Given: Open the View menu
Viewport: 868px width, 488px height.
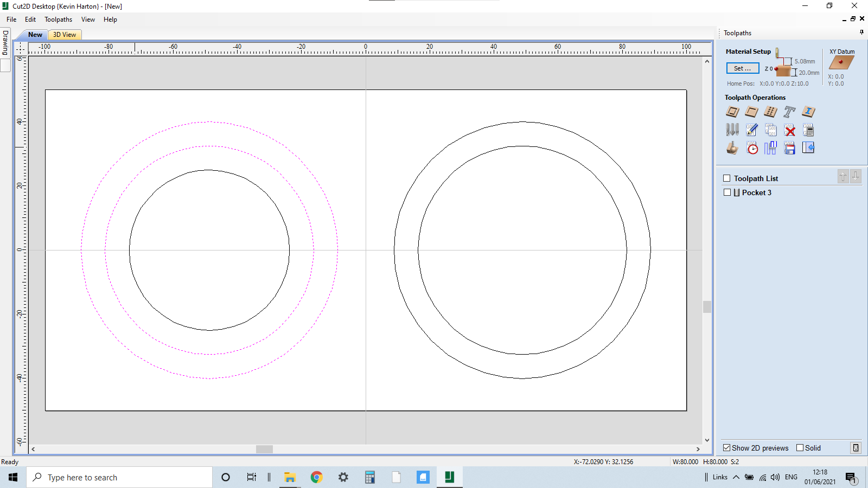Looking at the screenshot, I should (88, 20).
